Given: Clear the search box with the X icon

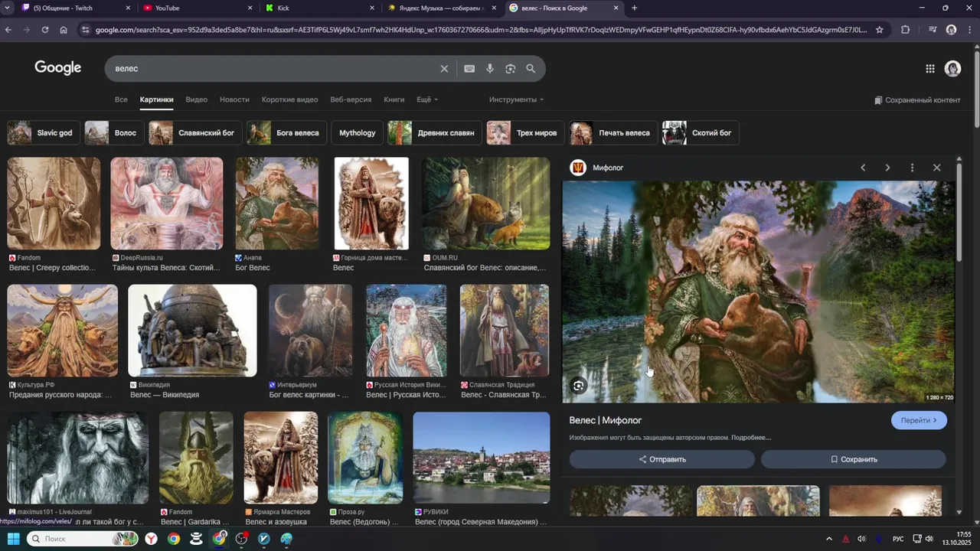Looking at the screenshot, I should [x=444, y=69].
